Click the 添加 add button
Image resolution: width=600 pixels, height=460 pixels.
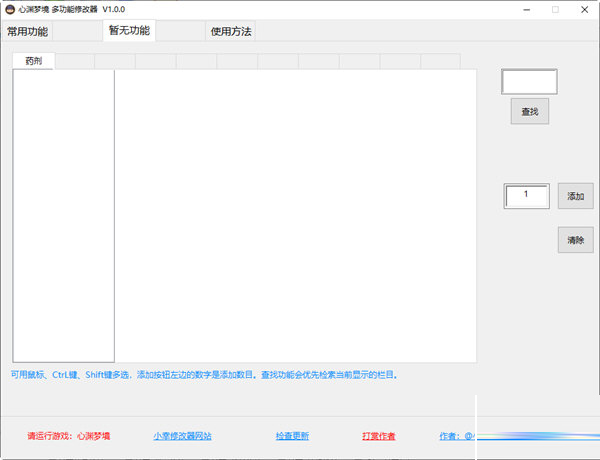pos(576,196)
